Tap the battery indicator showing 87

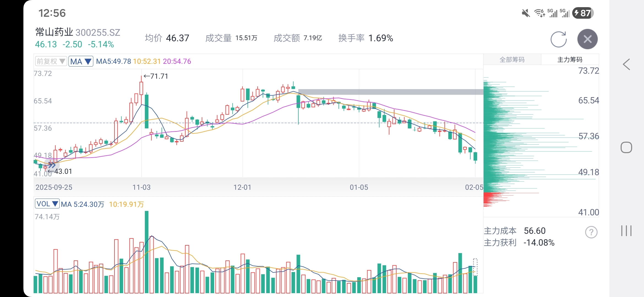pyautogui.click(x=583, y=13)
